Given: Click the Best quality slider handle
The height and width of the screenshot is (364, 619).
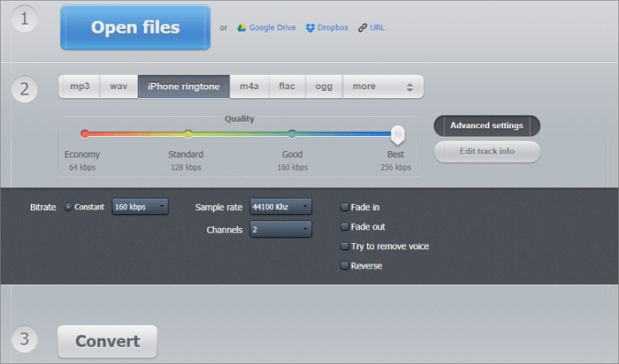Looking at the screenshot, I should (398, 134).
